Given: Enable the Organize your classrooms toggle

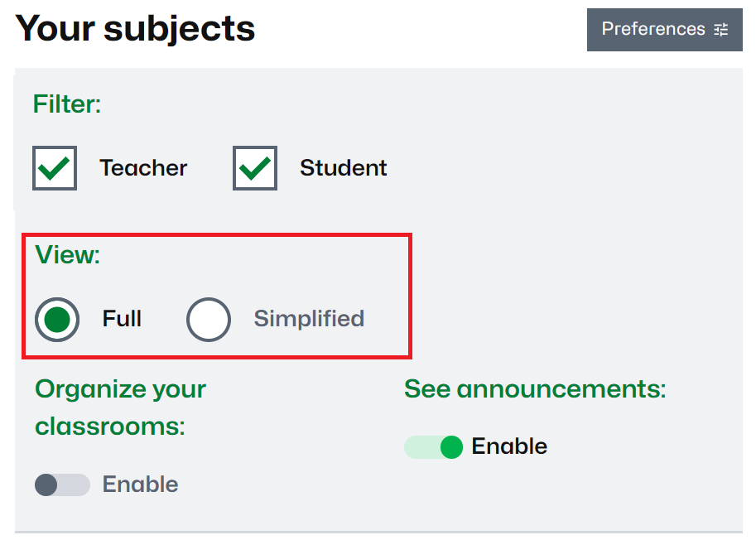Looking at the screenshot, I should coord(62,485).
